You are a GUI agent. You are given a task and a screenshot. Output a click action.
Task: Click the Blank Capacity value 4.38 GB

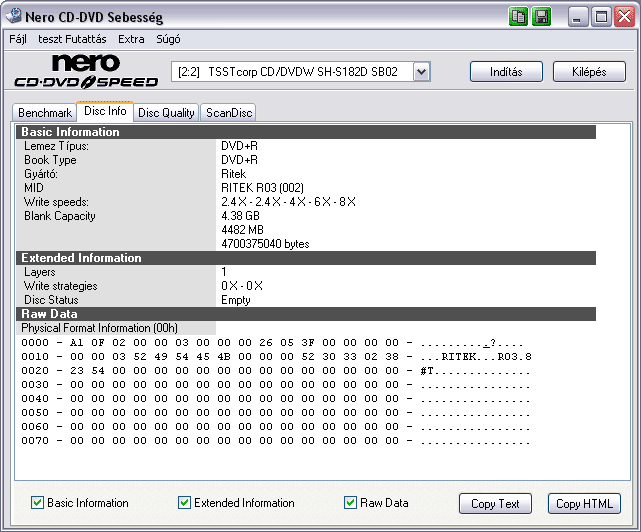click(x=240, y=215)
